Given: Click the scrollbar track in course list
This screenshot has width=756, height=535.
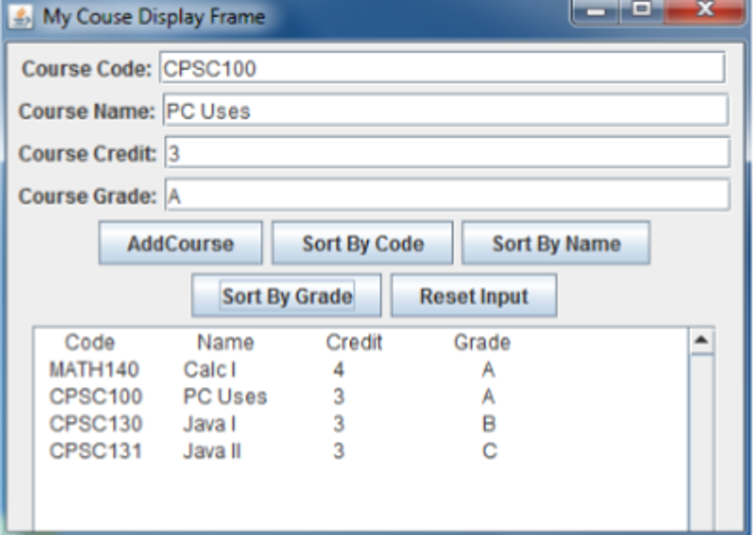Looking at the screenshot, I should [701, 443].
